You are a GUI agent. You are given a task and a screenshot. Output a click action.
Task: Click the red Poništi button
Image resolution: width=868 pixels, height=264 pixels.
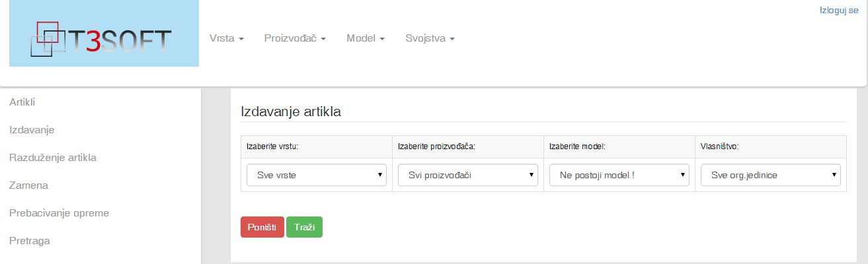coord(262,227)
